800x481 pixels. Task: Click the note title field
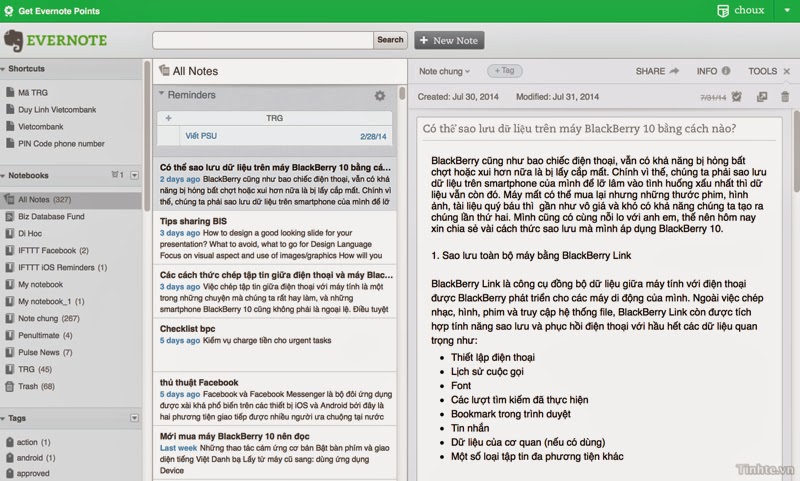(x=599, y=129)
